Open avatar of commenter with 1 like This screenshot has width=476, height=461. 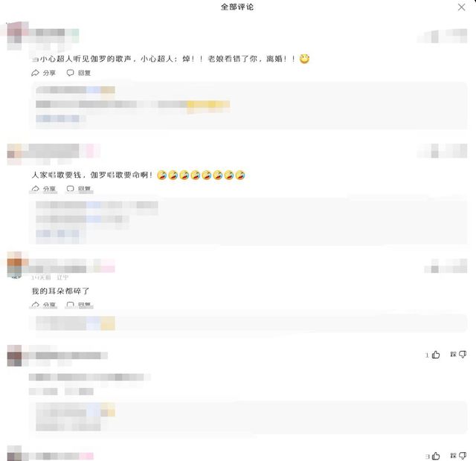click(x=14, y=355)
